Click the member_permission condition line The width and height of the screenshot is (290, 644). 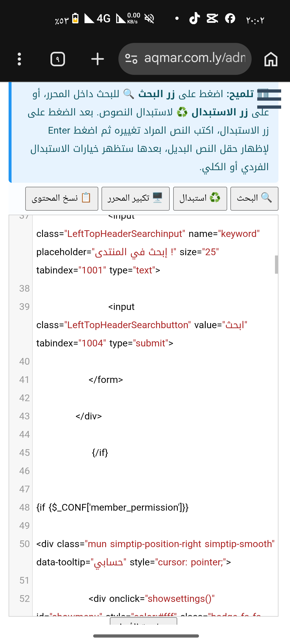[113, 507]
